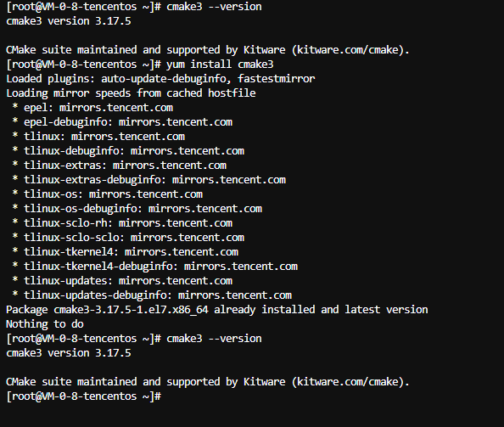Screen dimensions: 504x427
Task: Click the first 'cmake3 --version' command text
Action: pyautogui.click(x=214, y=7)
